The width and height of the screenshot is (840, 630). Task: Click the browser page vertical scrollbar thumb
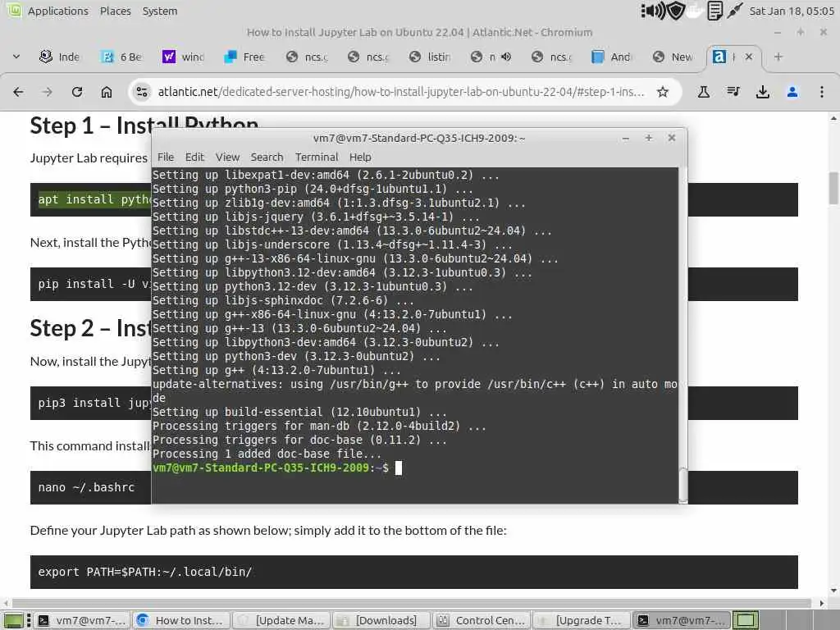pos(833,188)
